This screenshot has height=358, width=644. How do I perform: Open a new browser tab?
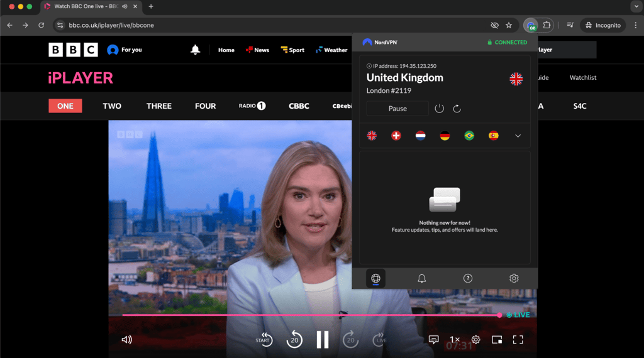pos(151,6)
